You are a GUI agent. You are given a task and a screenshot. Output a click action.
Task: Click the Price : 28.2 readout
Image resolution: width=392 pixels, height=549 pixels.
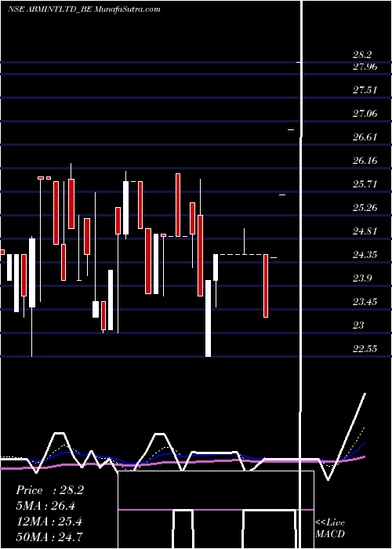click(x=49, y=490)
